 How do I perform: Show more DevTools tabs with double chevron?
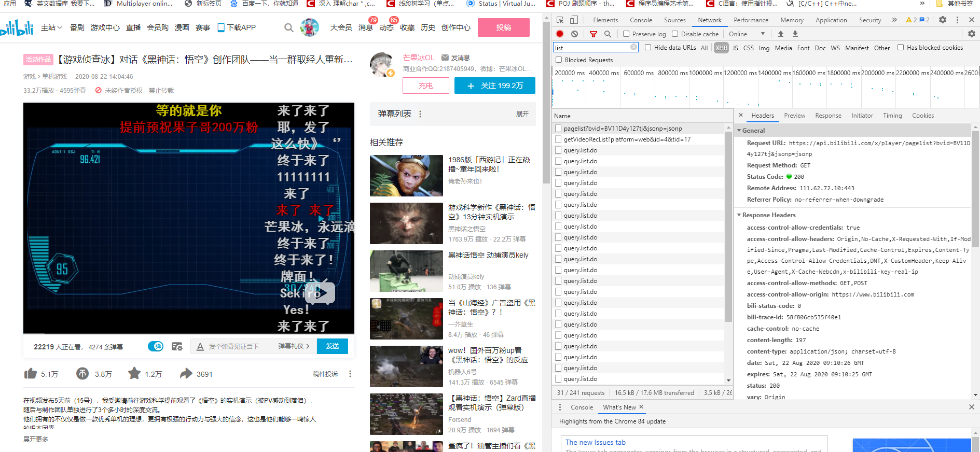point(894,20)
